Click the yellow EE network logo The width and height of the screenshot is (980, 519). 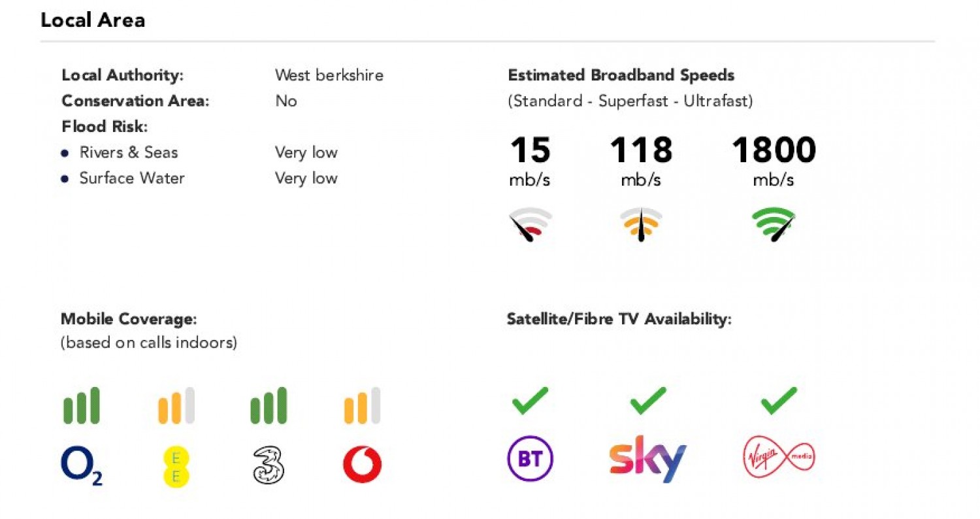tap(176, 465)
